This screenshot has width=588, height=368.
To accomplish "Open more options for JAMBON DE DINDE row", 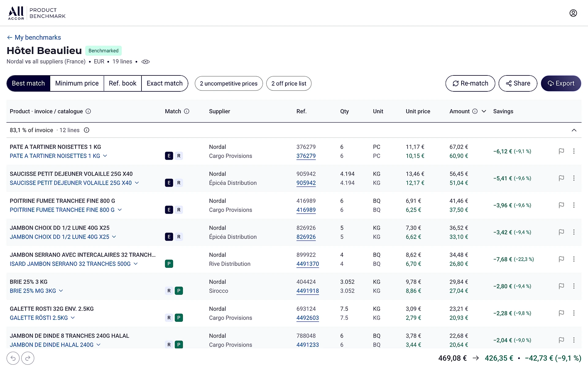I will click(574, 340).
